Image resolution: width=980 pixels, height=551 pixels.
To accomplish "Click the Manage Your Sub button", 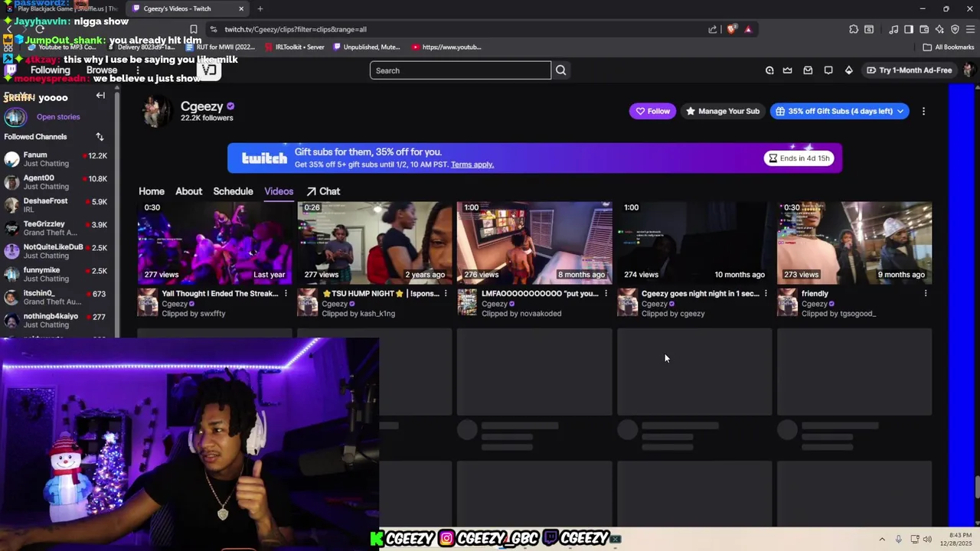I will pos(722,111).
